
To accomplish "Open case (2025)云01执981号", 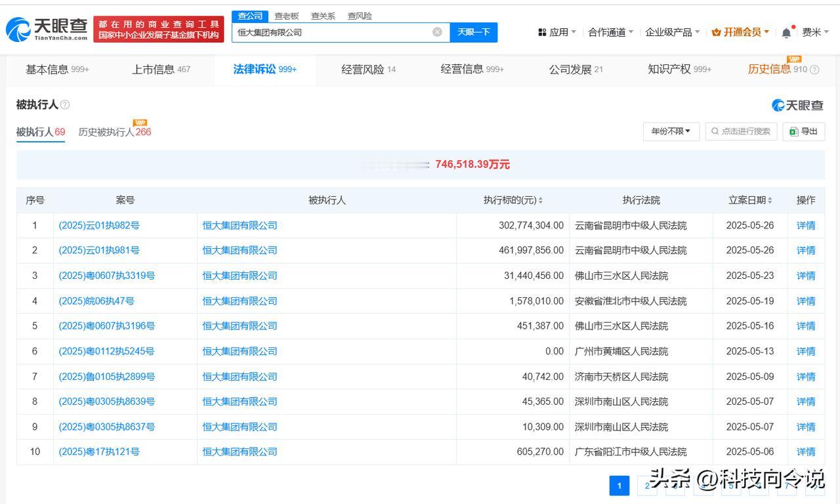I will pos(99,250).
